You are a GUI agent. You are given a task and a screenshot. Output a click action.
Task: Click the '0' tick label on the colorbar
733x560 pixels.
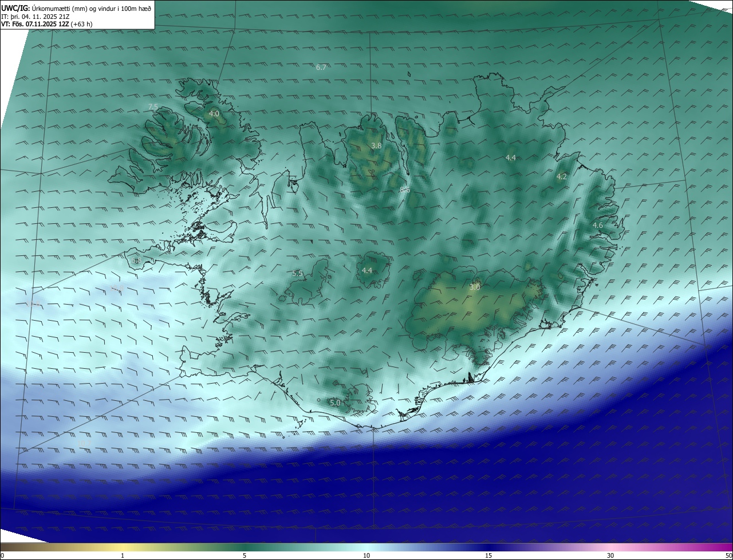[2, 555]
